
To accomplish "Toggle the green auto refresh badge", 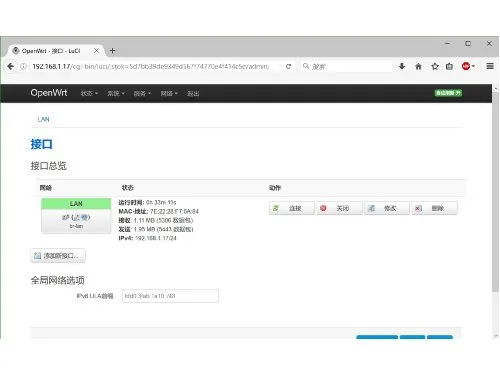I will (x=448, y=93).
